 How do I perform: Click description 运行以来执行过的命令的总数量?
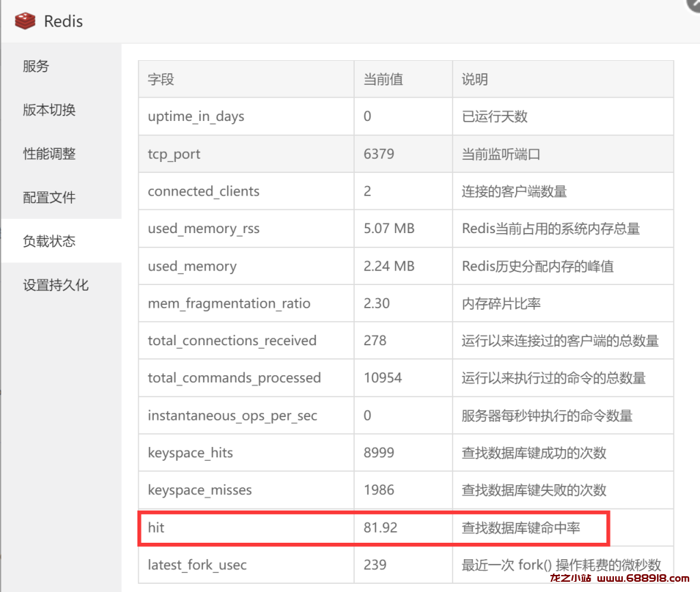(x=554, y=378)
